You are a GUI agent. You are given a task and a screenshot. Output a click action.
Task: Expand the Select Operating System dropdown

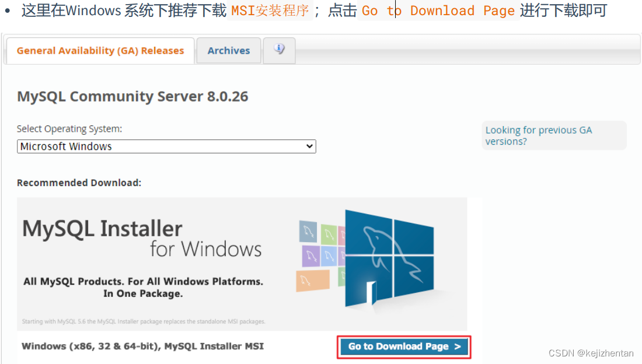pos(166,146)
